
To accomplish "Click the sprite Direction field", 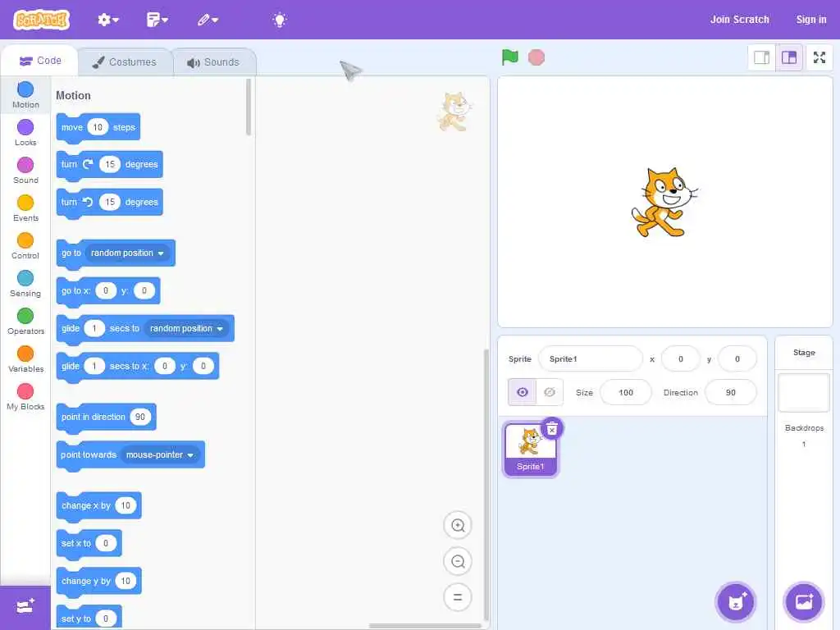I will tap(731, 393).
